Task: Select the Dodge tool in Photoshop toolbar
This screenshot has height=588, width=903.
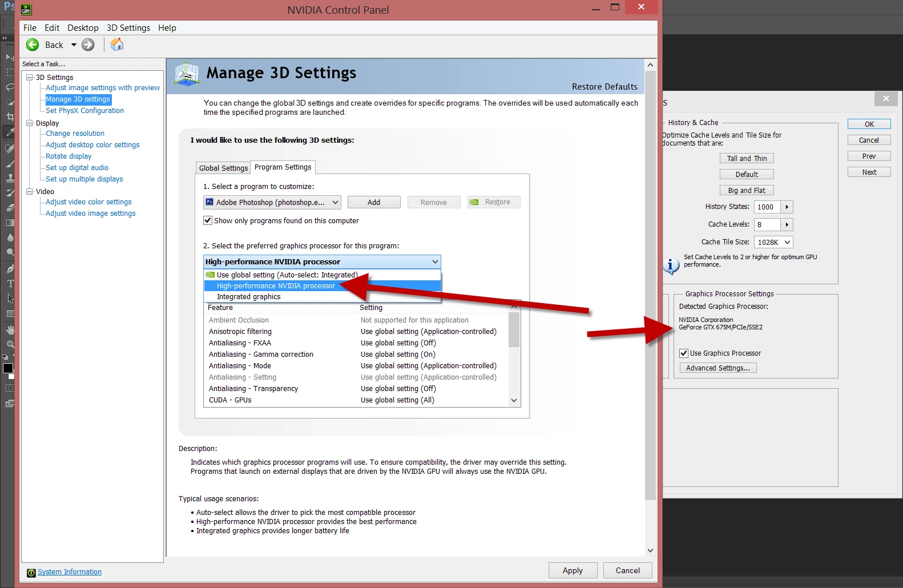Action: [10, 252]
